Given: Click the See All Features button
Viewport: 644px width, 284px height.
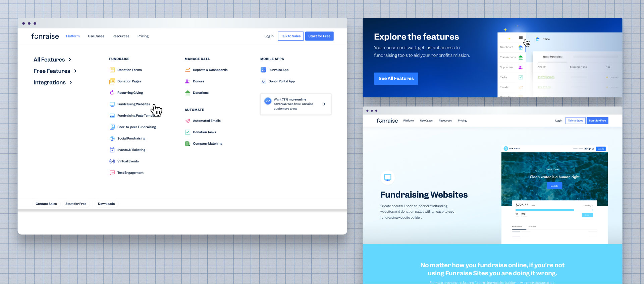Looking at the screenshot, I should click(x=396, y=79).
